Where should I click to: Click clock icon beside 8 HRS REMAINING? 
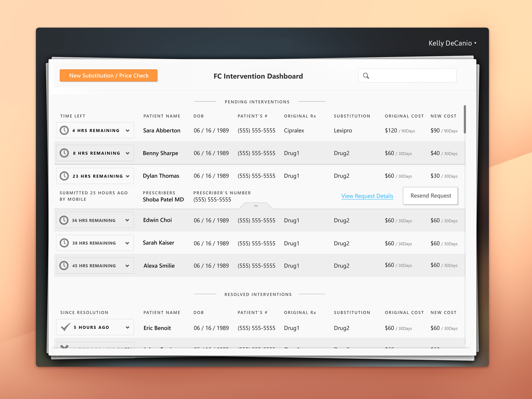point(64,153)
